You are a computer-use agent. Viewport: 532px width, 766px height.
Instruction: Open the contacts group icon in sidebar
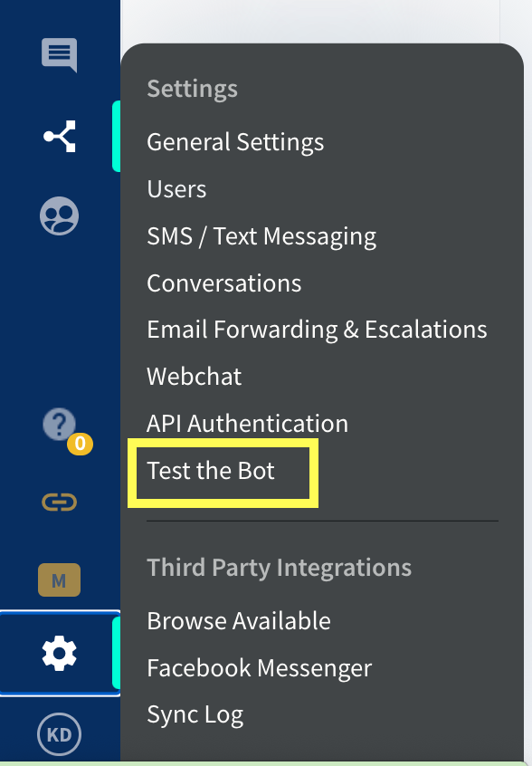coord(59,215)
